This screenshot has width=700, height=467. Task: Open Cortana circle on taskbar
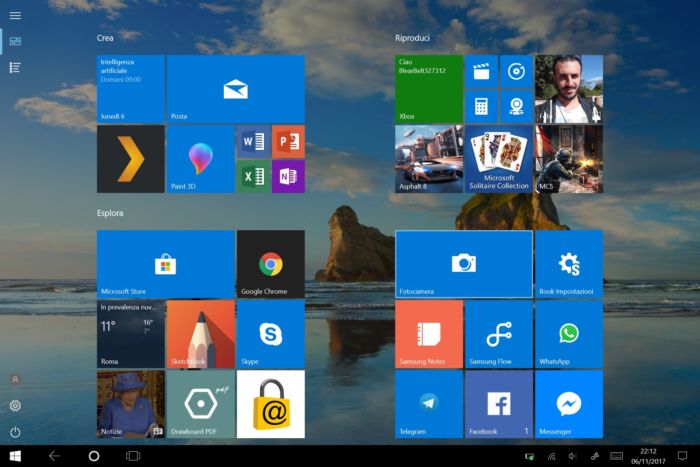coord(94,456)
